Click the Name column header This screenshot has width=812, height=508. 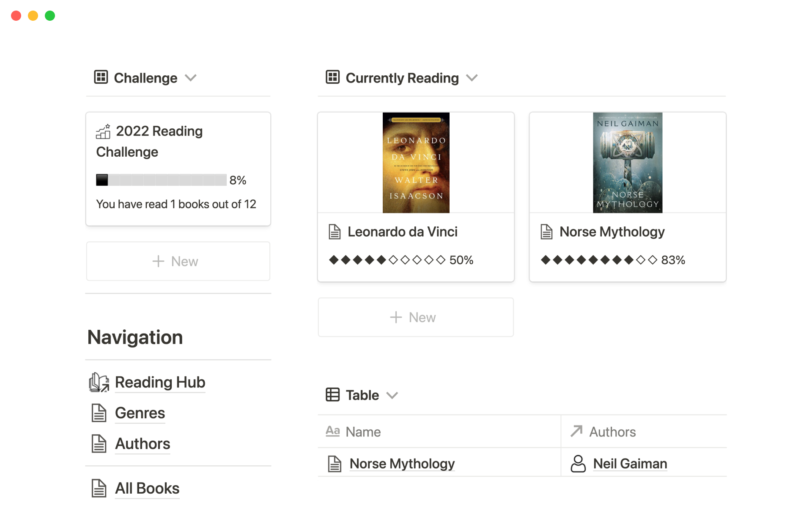pos(363,432)
